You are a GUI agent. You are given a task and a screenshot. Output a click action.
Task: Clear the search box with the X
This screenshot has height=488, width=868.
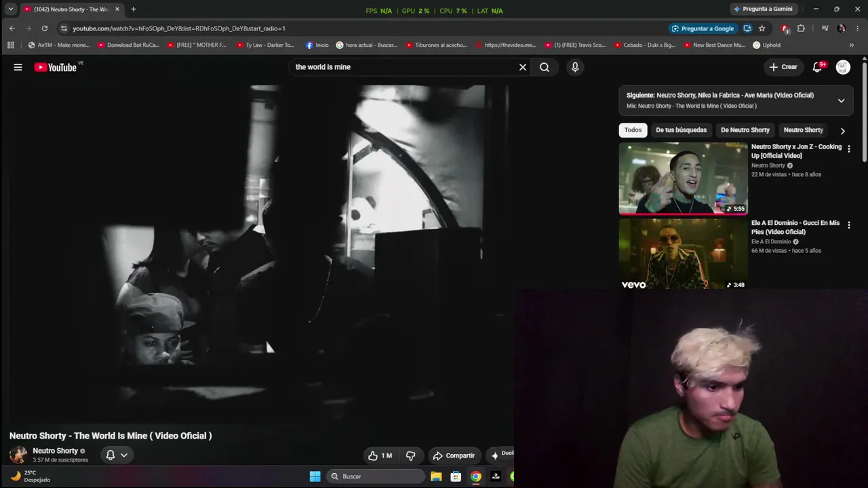[x=523, y=67]
